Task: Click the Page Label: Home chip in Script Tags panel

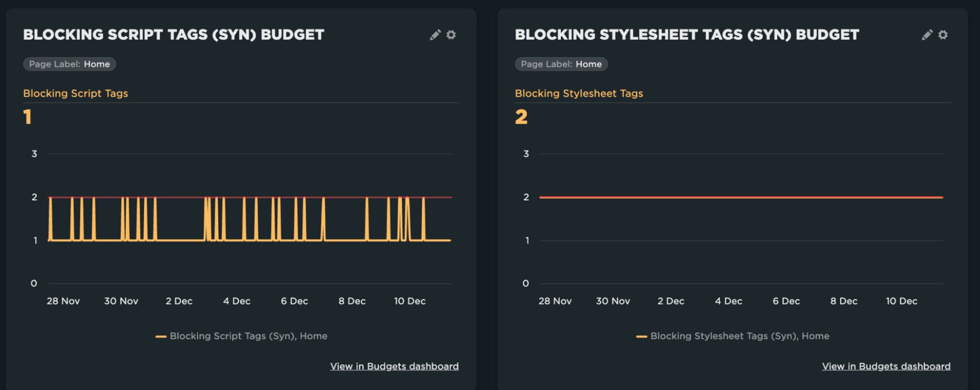Action: (x=70, y=64)
